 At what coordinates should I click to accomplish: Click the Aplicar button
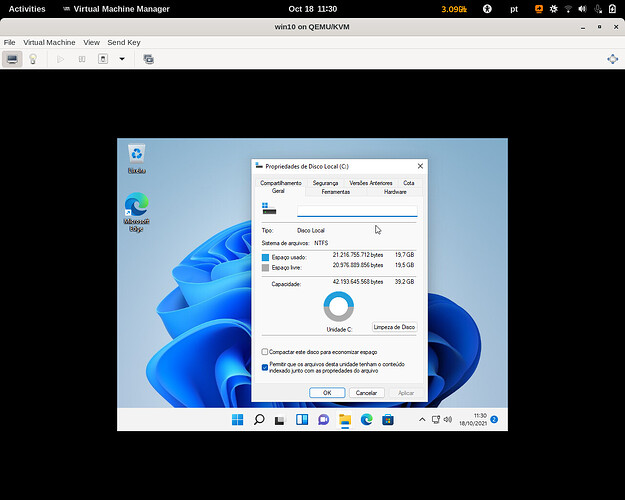(406, 393)
